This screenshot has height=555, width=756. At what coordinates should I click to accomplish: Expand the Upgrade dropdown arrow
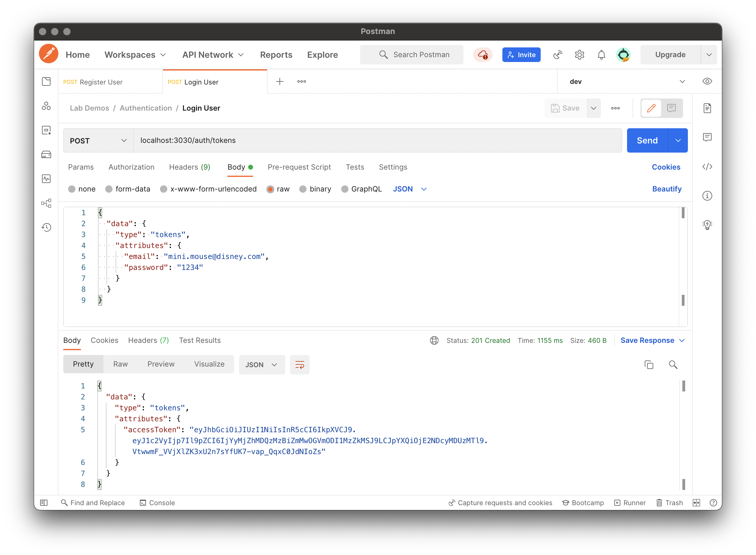pos(709,55)
